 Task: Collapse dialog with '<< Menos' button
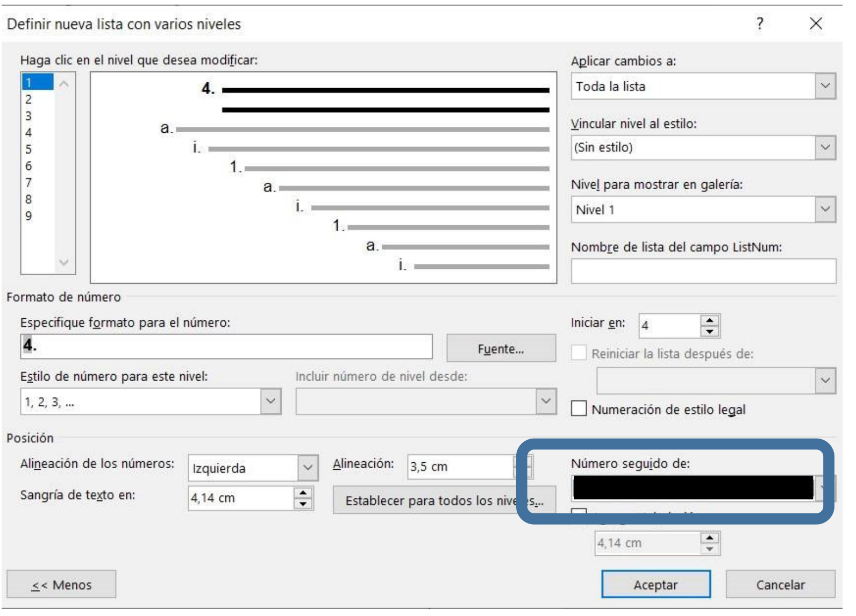(x=61, y=585)
